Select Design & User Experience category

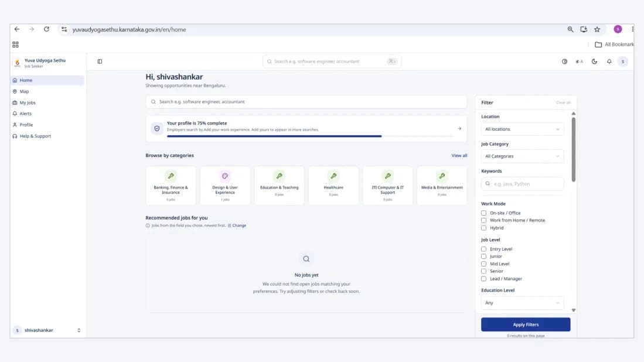tap(225, 186)
